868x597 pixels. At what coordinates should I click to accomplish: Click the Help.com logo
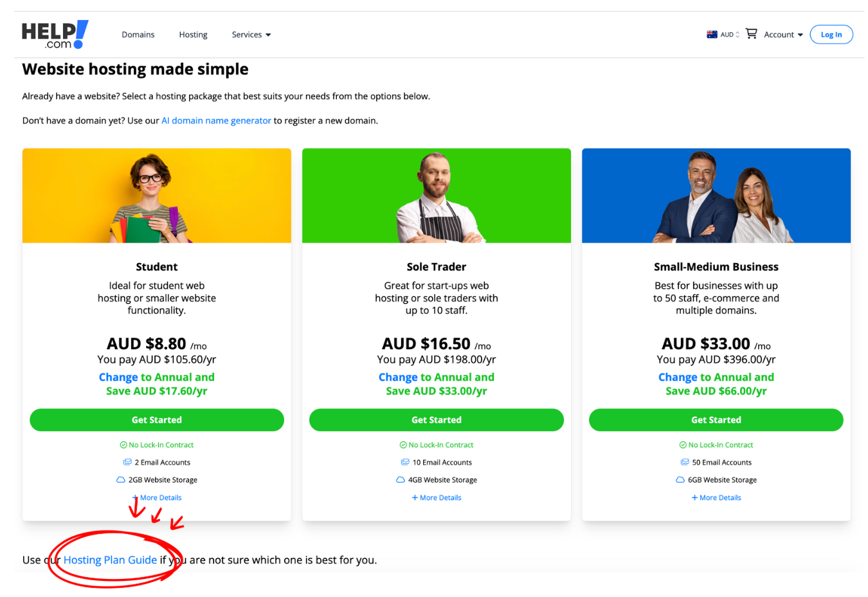point(55,35)
